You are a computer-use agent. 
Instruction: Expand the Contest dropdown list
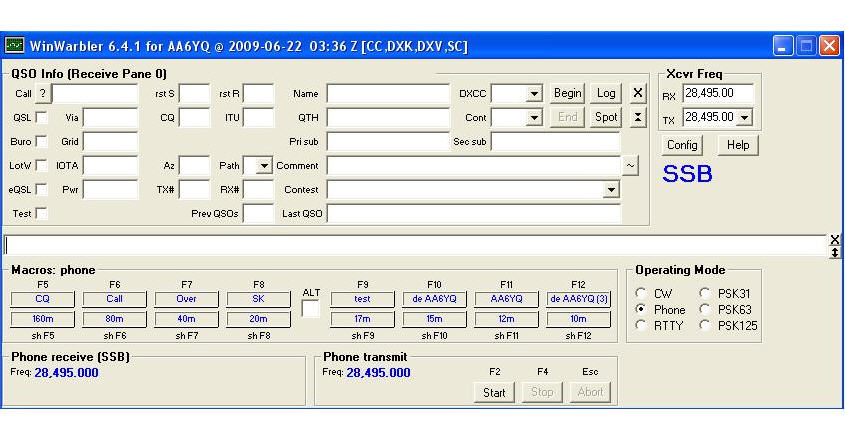tap(611, 190)
